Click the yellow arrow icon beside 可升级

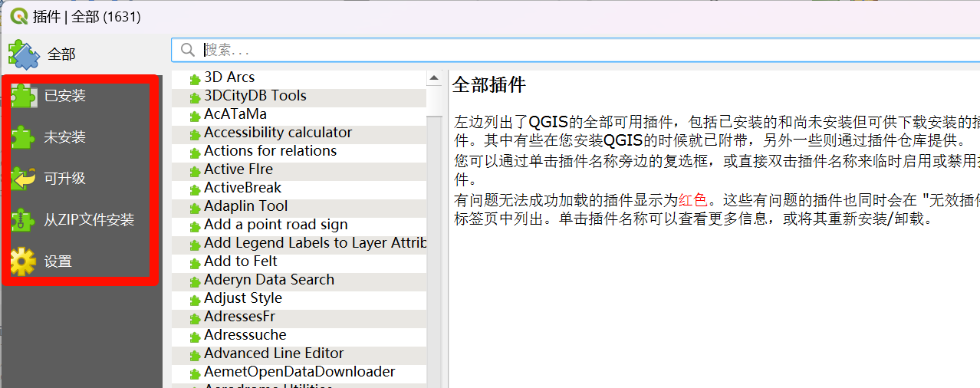23,179
